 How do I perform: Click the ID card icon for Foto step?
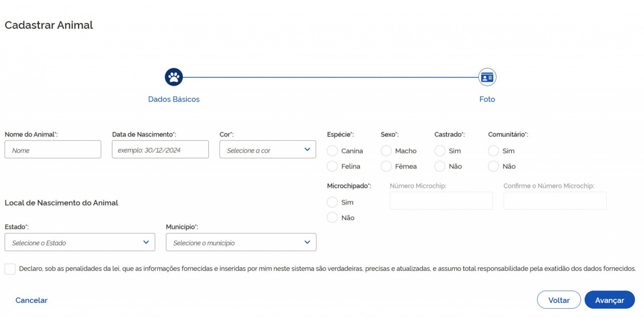coord(487,77)
